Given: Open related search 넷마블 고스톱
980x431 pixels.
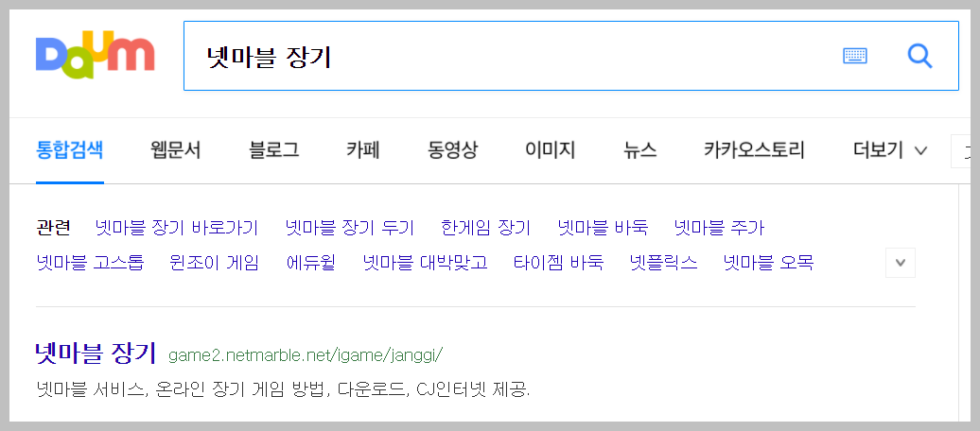Looking at the screenshot, I should [x=90, y=263].
